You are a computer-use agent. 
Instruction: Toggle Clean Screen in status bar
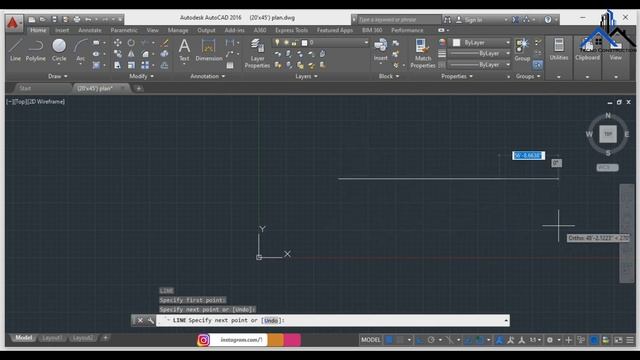tap(618, 340)
